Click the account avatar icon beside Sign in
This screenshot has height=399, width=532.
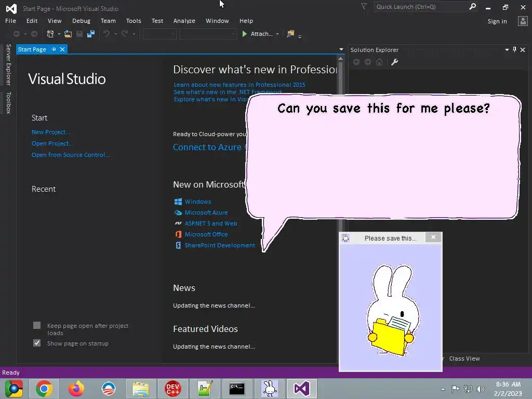523,21
